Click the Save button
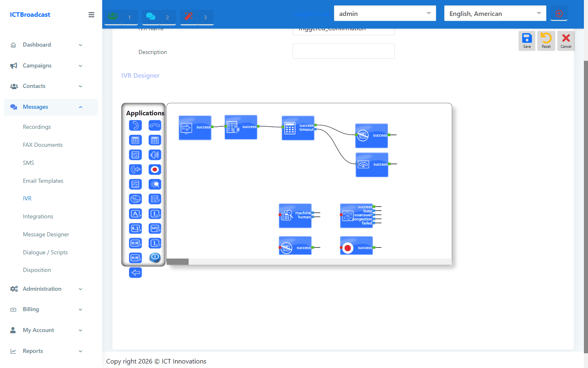This screenshot has width=588, height=368. click(x=527, y=41)
